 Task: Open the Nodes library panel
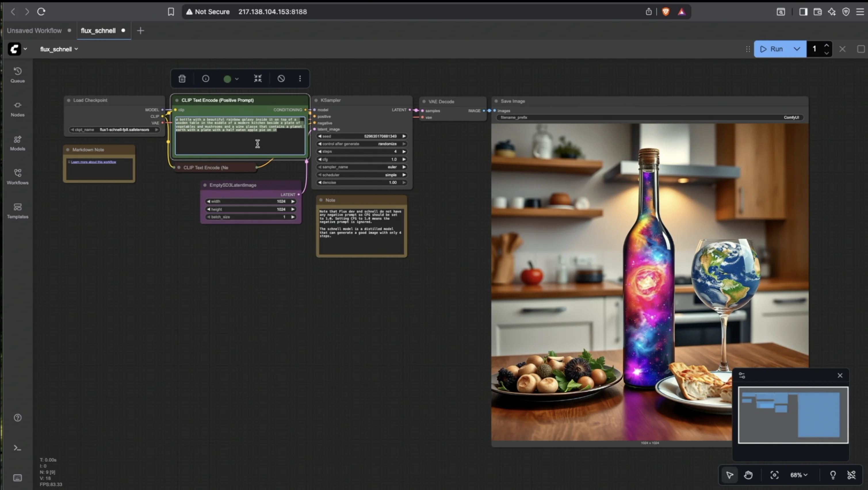click(x=18, y=109)
